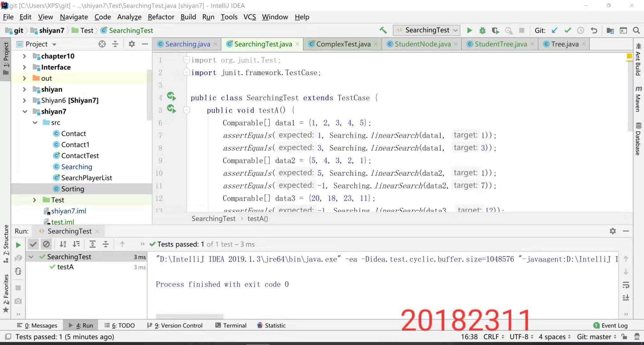Expand the chapter10 module folder
Image resolution: width=644 pixels, height=345 pixels.
pyautogui.click(x=24, y=56)
